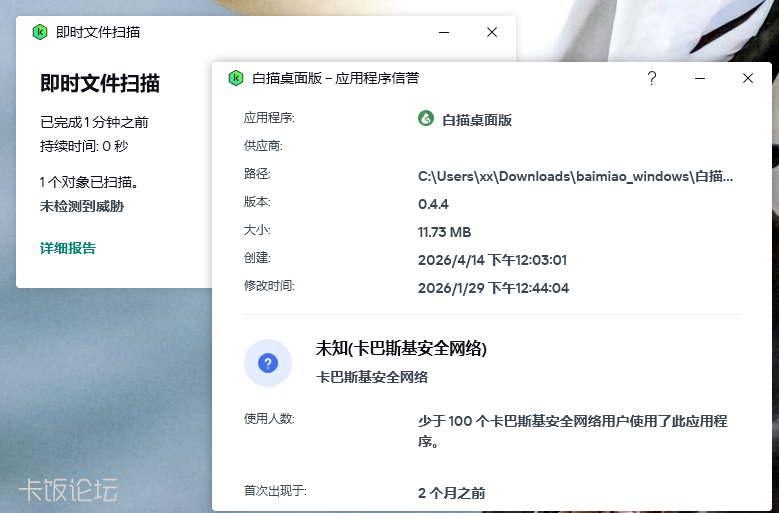
Task: Select the version value 0.4.4
Action: [434, 204]
